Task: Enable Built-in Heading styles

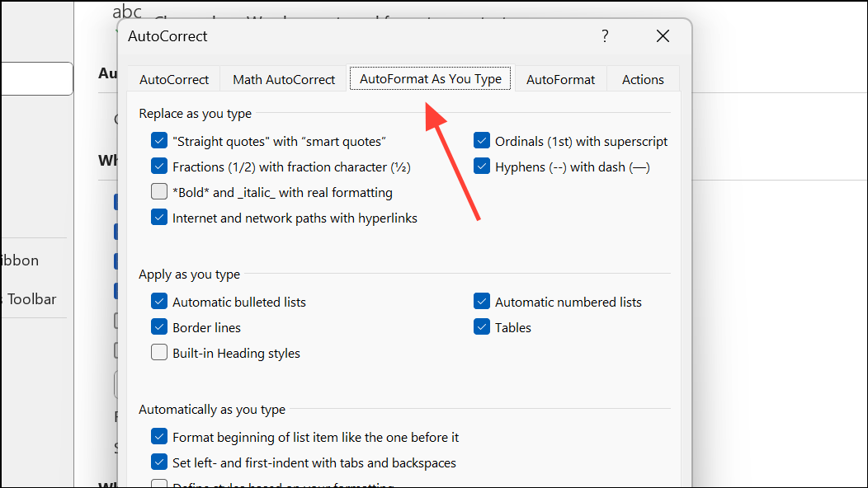Action: (159, 352)
